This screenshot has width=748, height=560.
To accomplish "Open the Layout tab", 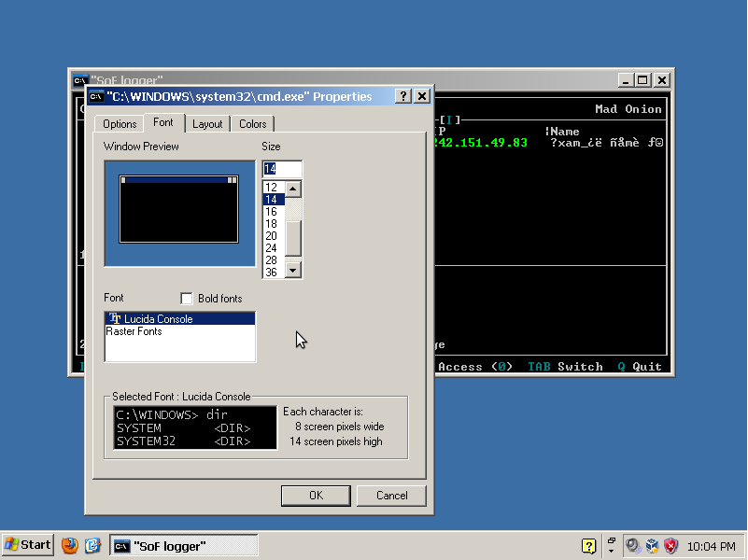I will (207, 124).
